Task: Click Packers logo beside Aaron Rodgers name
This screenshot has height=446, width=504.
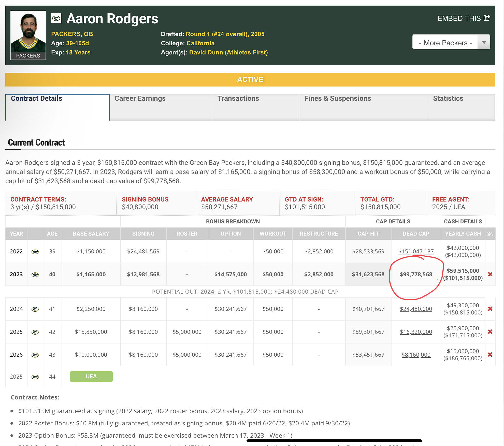Action: (x=56, y=18)
